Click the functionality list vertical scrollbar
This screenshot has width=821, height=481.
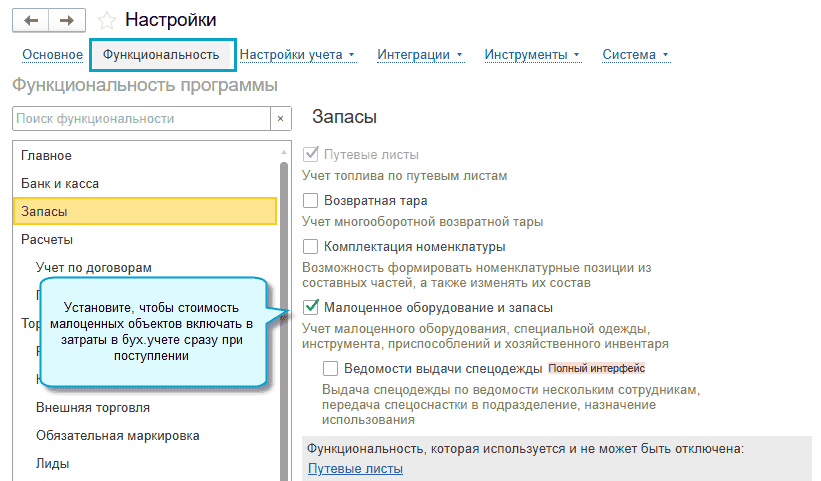283,300
